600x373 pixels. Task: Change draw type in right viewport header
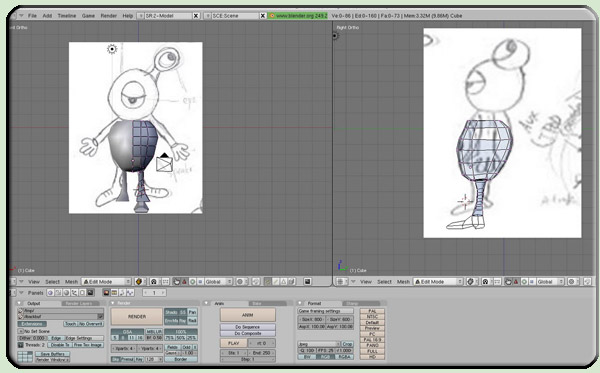[x=472, y=282]
